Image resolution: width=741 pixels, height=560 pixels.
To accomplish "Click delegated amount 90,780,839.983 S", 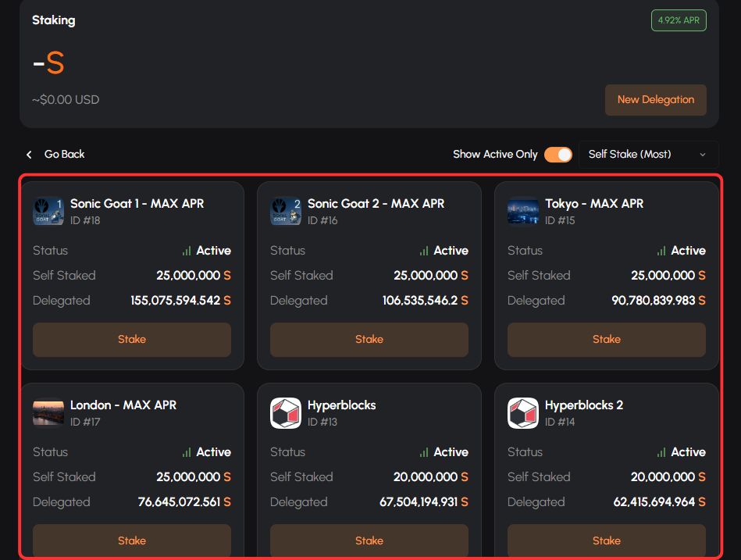I will (x=658, y=301).
